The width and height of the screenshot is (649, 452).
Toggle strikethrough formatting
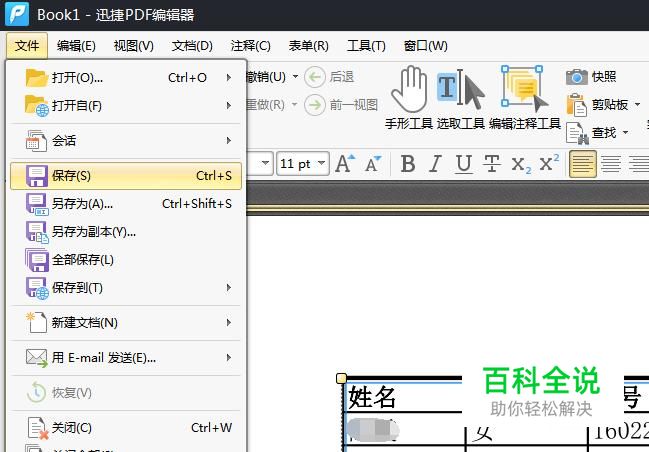pyautogui.click(x=492, y=164)
